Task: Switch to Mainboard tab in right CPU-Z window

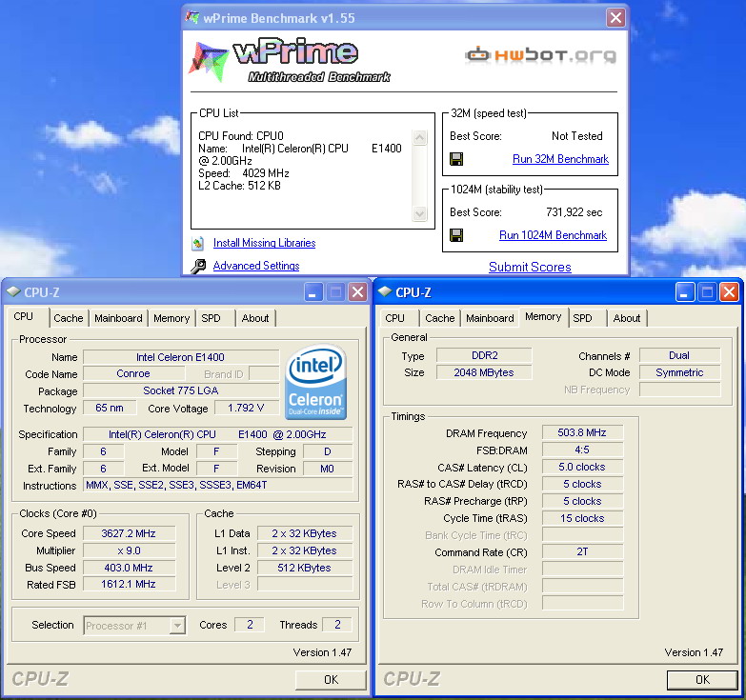Action: tap(490, 318)
